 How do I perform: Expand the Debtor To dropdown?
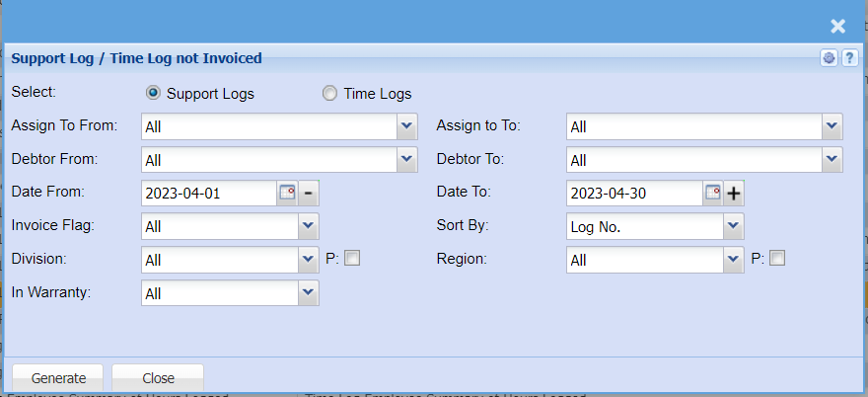tap(832, 160)
